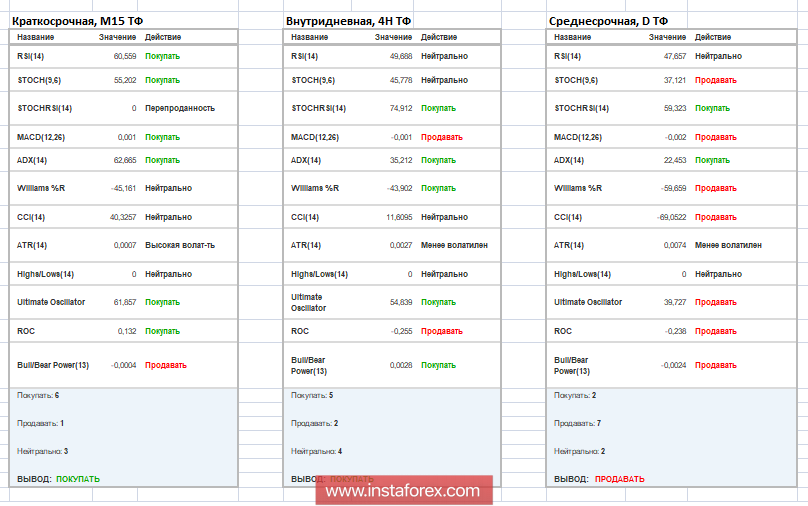The image size is (808, 506).
Task: Click RSI(14) value 47,657 in D table
Action: pos(675,56)
